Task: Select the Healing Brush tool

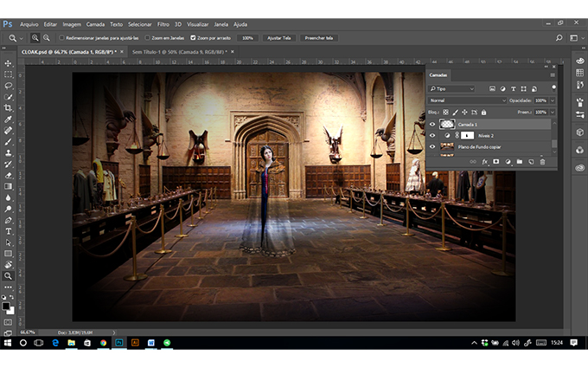Action: point(8,131)
